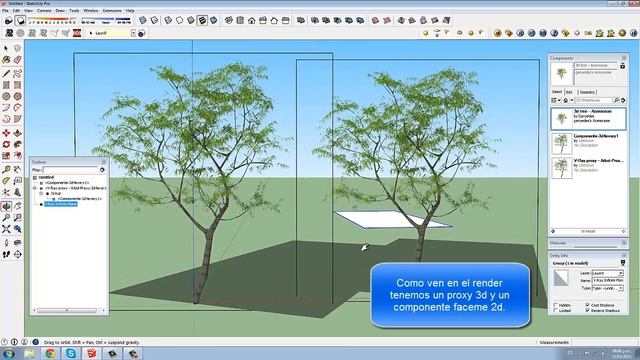Go back in Components browser
Image resolution: width=640 pixels, height=360 pixels.
point(553,231)
